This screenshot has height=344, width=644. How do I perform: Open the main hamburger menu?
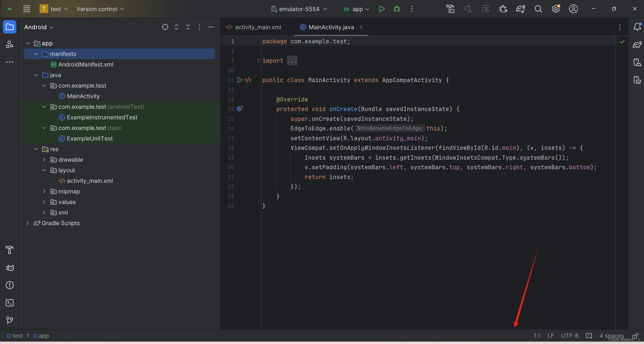(x=27, y=9)
